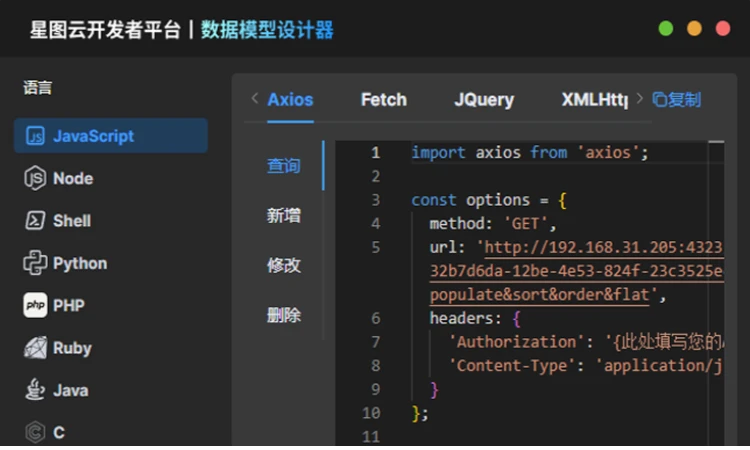Click the JavaScript language icon
The height and width of the screenshot is (450, 750).
click(x=36, y=136)
